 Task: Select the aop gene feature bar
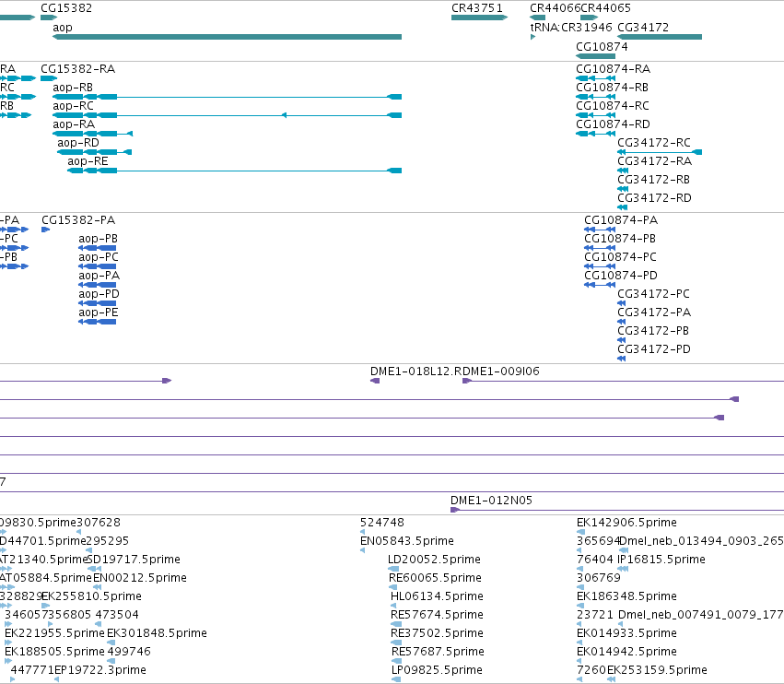point(227,37)
